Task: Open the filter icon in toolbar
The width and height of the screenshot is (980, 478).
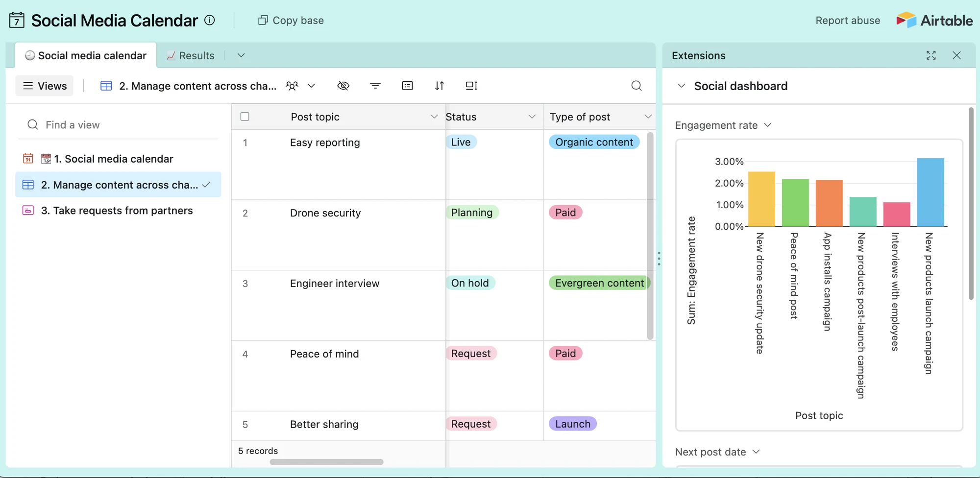Action: pos(375,86)
